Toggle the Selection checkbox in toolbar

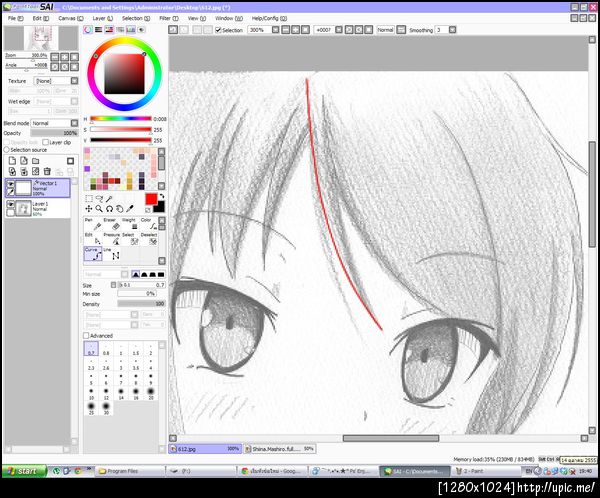(218, 30)
